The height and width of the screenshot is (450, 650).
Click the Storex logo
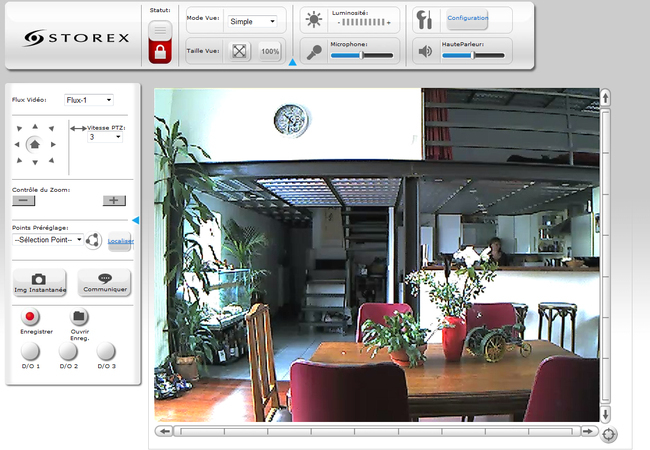tap(76, 38)
